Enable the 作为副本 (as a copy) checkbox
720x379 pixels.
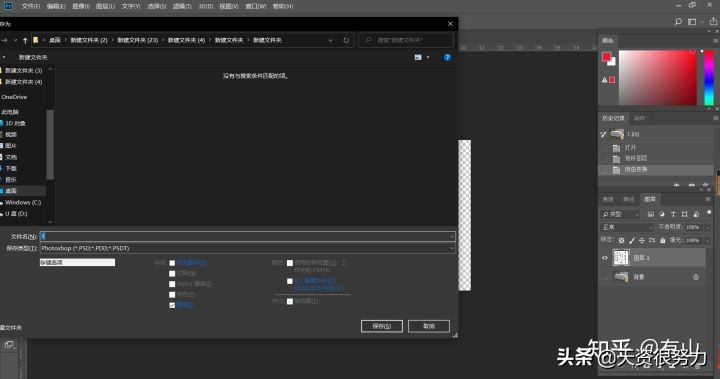coord(172,263)
